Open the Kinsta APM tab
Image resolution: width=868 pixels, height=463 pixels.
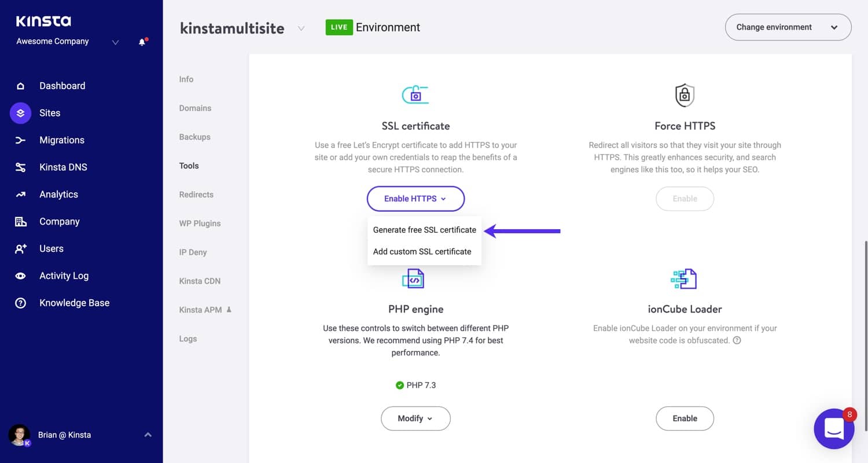pyautogui.click(x=200, y=310)
